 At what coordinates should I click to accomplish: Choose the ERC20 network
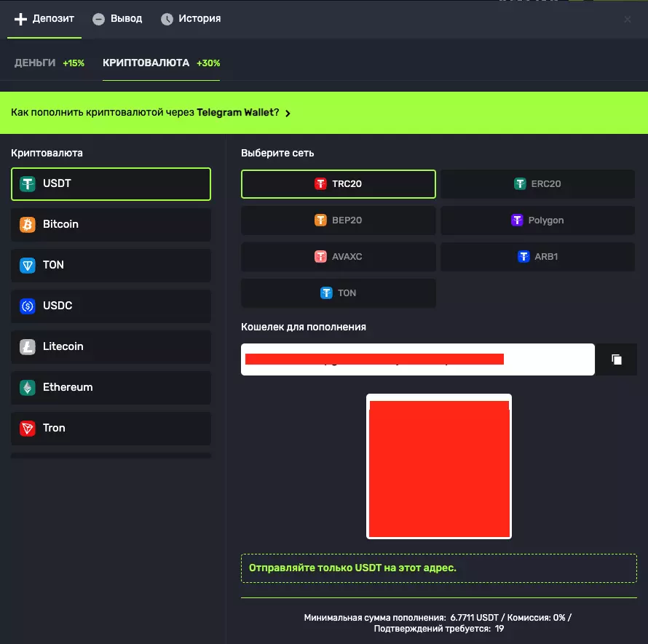[x=537, y=184]
